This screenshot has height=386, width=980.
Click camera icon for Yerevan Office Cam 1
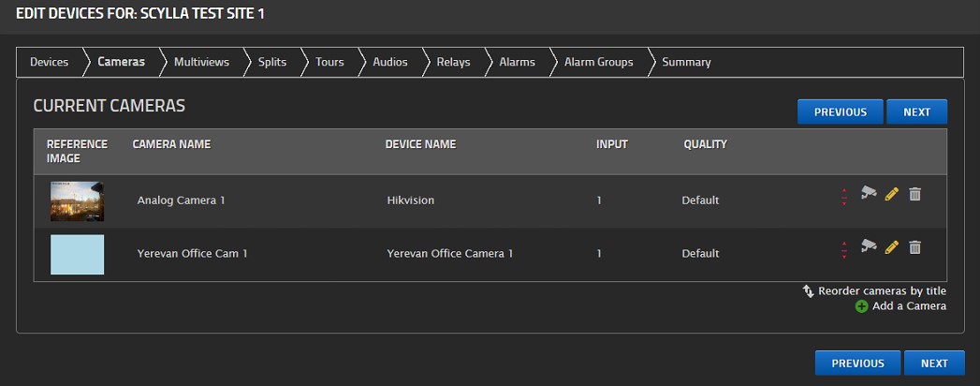(869, 246)
